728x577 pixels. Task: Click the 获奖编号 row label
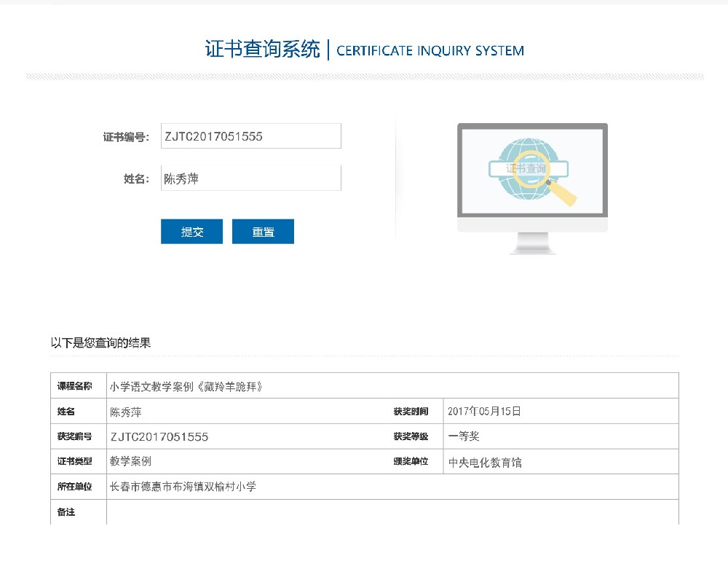pos(75,436)
